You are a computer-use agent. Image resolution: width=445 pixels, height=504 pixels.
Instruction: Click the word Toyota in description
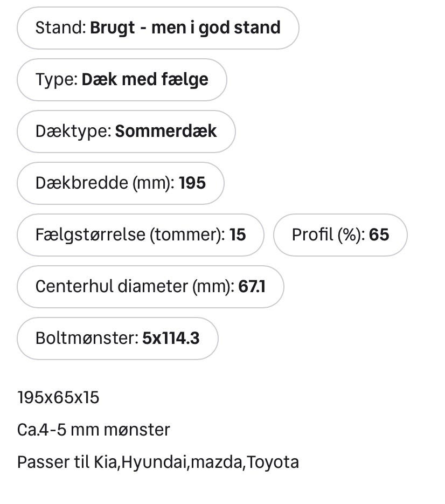273,462
